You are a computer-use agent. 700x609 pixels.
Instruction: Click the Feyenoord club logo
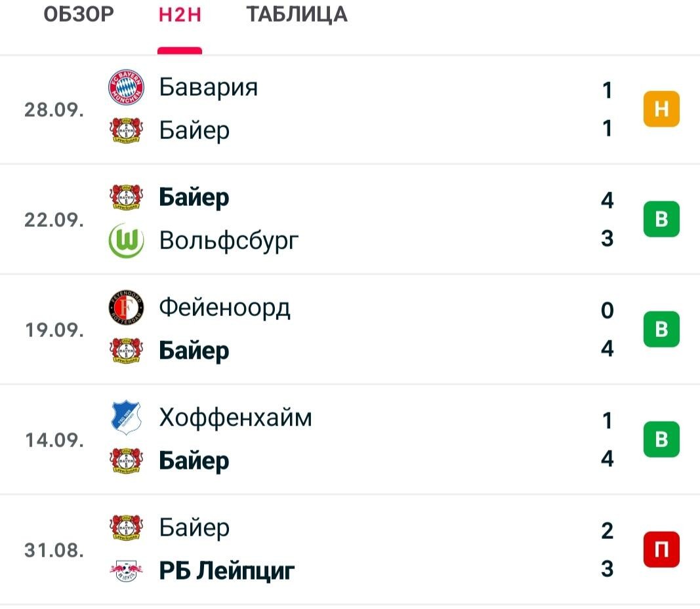(x=127, y=307)
